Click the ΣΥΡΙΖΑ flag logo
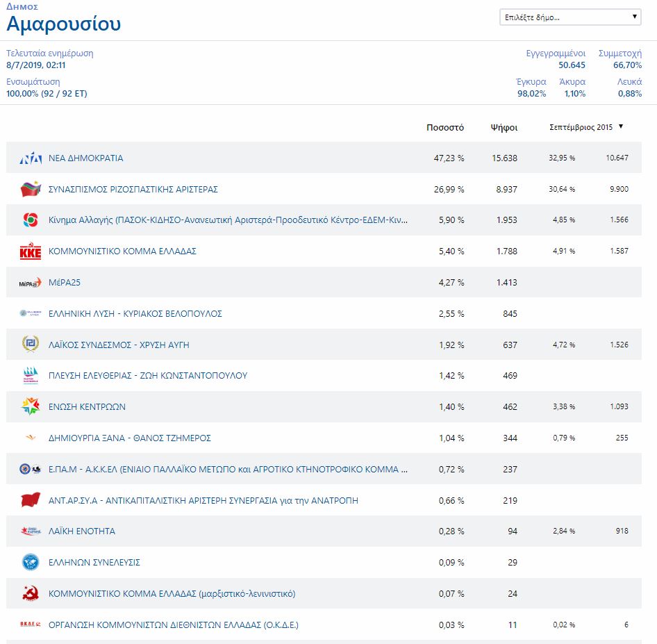Viewport: 657px width, 644px height. coord(31,189)
